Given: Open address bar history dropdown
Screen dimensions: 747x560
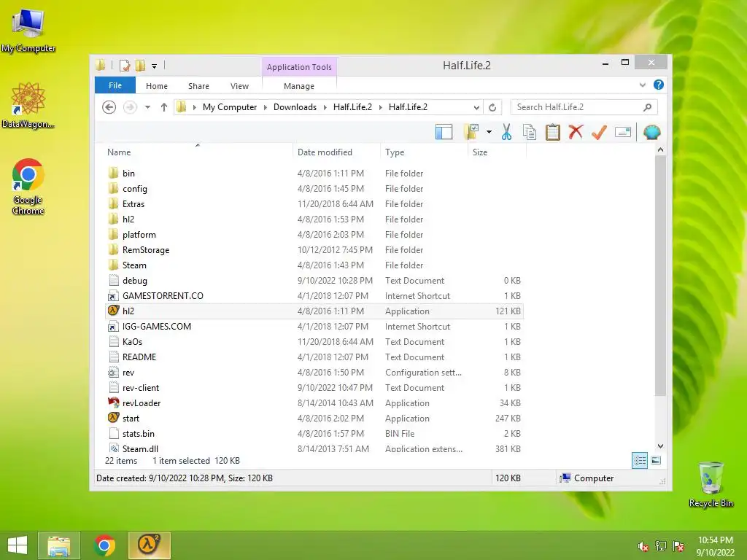Looking at the screenshot, I should (476, 107).
